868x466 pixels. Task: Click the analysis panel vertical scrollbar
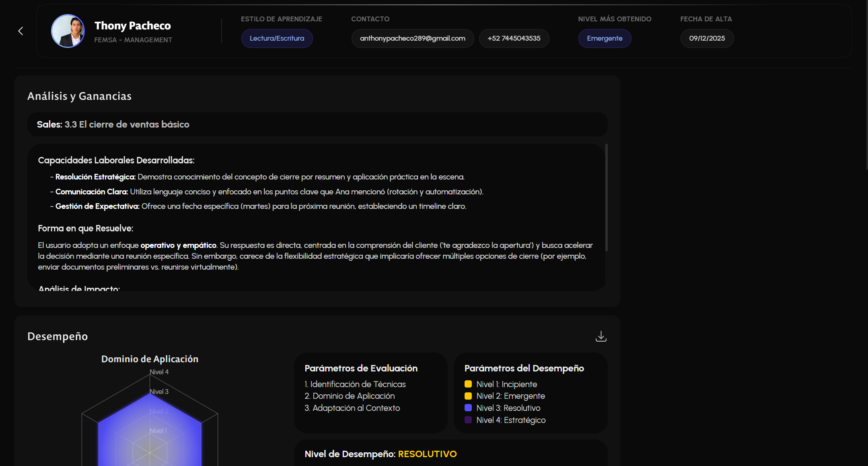point(606,198)
